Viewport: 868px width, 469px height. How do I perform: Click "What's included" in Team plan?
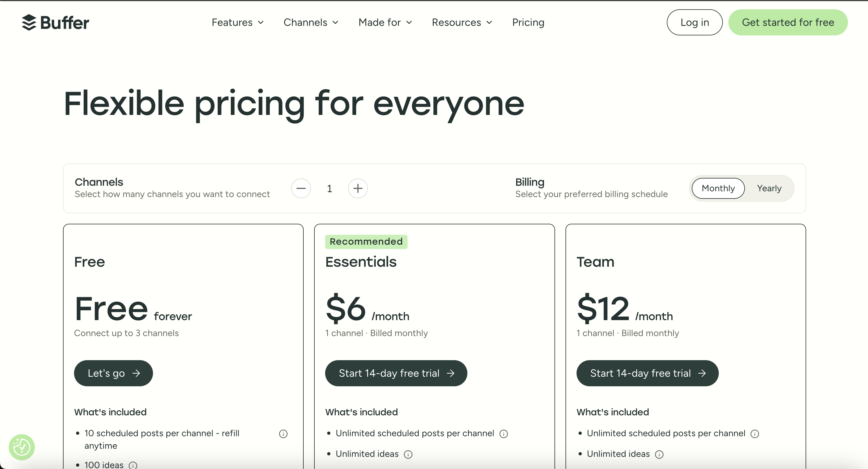tap(613, 412)
